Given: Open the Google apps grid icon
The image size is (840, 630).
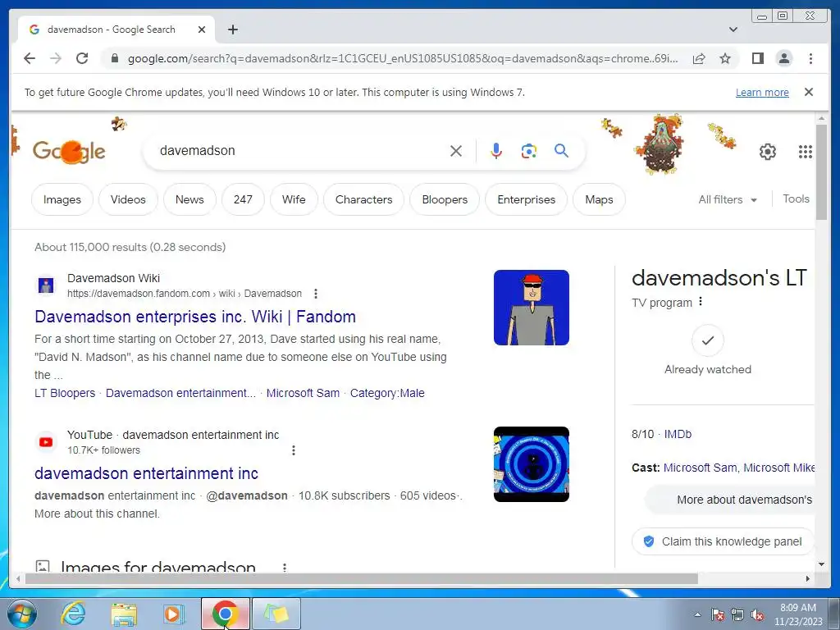Looking at the screenshot, I should (805, 152).
